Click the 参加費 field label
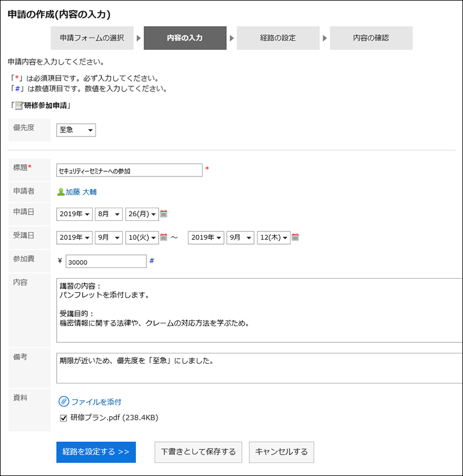The width and height of the screenshot is (463, 476). pos(24,259)
